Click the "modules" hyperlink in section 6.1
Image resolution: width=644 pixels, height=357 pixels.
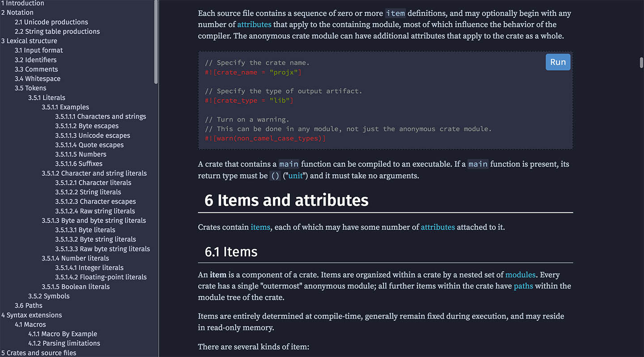point(520,275)
